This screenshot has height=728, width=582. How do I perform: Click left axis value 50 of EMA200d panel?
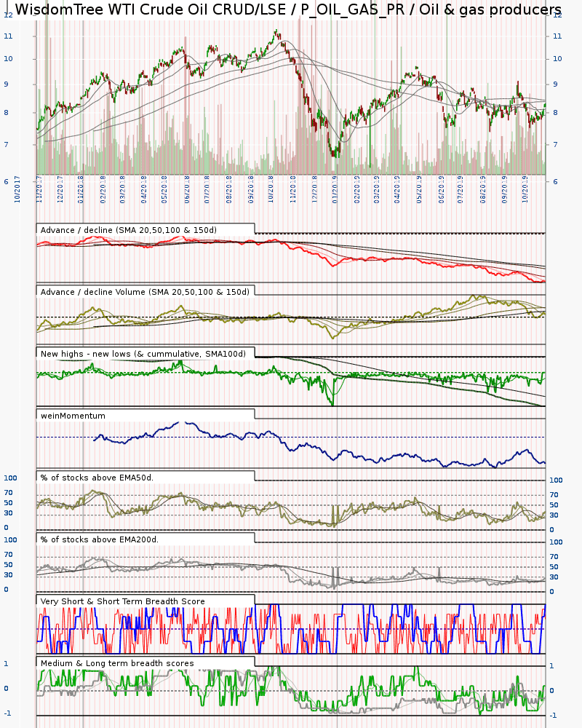point(8,565)
